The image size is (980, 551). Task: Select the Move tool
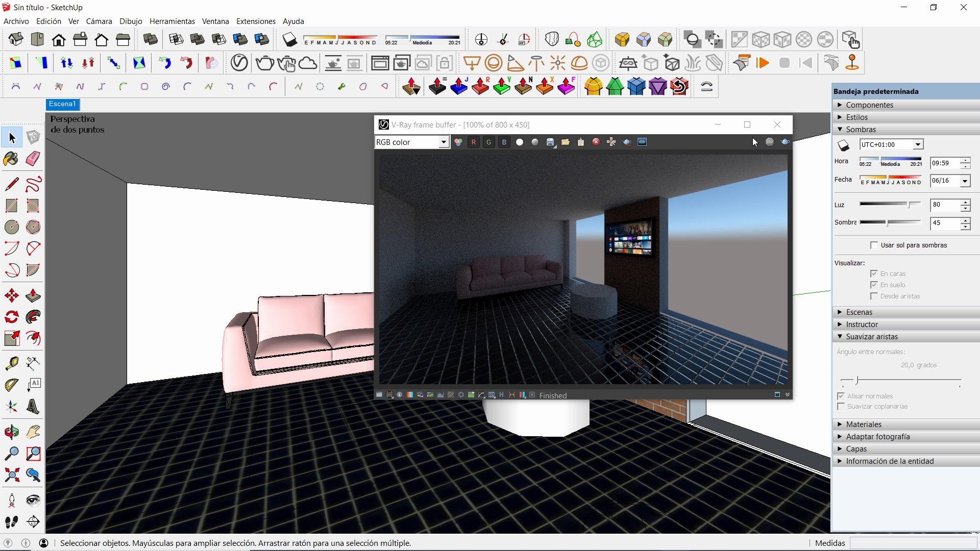tap(12, 296)
